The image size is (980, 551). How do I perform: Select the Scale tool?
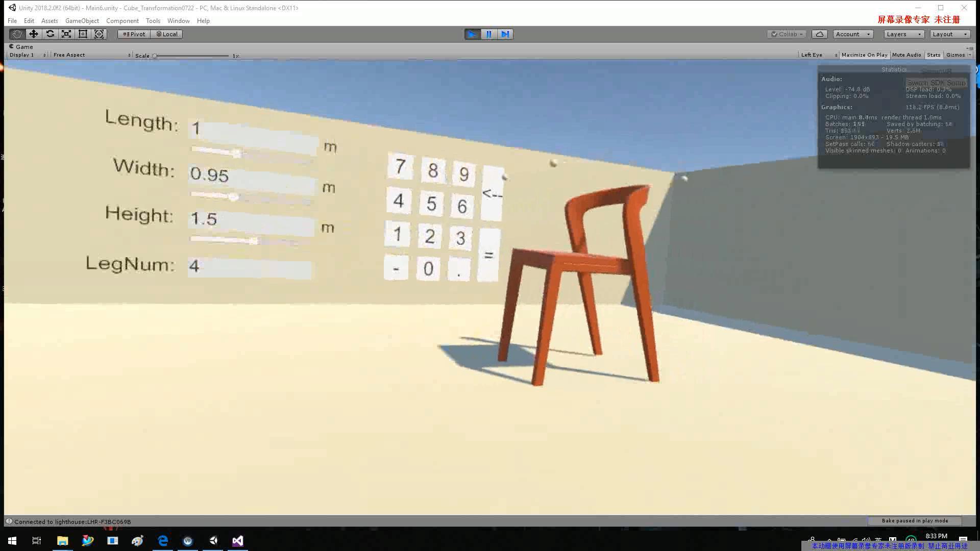(66, 34)
